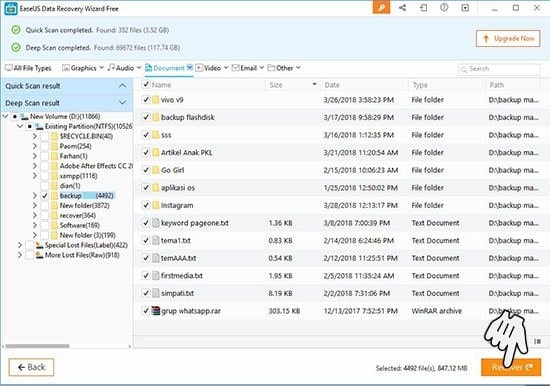Screen dimensions: 550x386
Task: Click the backup flashdisk folder icon
Action: (x=156, y=117)
